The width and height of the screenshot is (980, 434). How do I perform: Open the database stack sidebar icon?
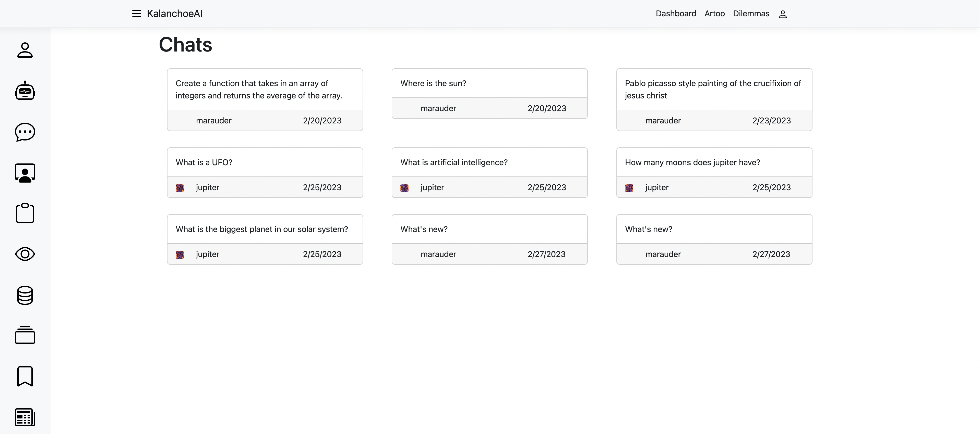[25, 295]
